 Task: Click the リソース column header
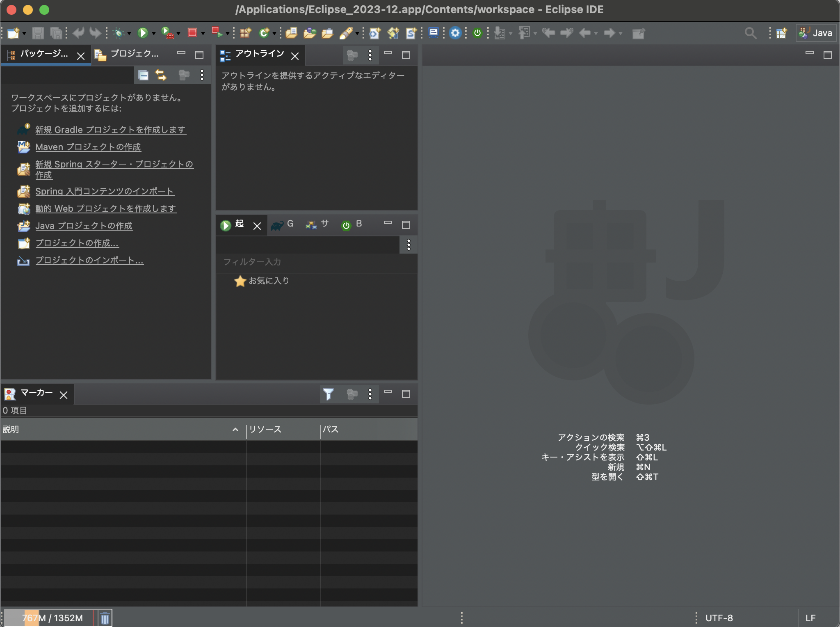(x=283, y=429)
